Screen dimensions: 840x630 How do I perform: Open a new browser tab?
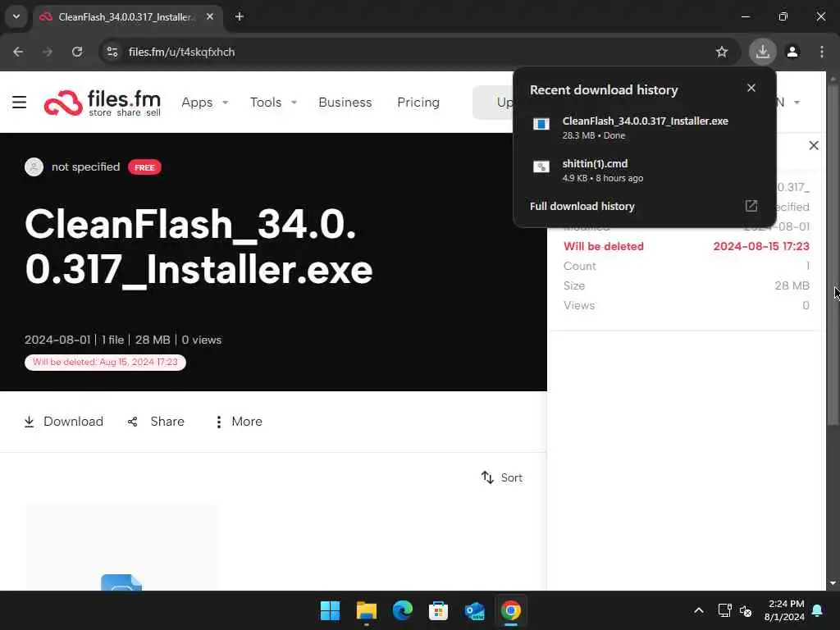(240, 16)
